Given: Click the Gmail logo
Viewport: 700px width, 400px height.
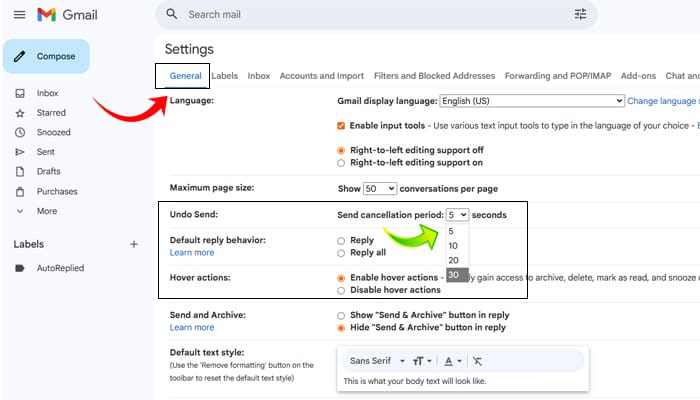Looking at the screenshot, I should [67, 15].
